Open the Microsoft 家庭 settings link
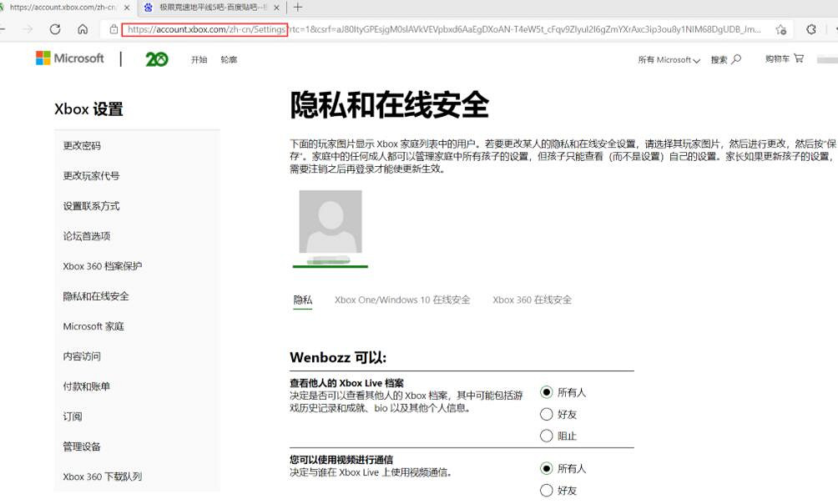838x504 pixels. (92, 326)
